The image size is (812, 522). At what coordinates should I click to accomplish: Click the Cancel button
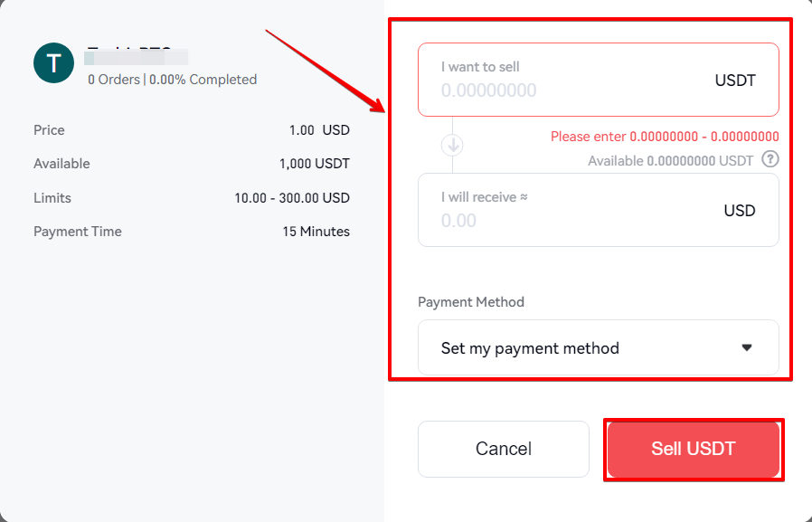pos(504,449)
